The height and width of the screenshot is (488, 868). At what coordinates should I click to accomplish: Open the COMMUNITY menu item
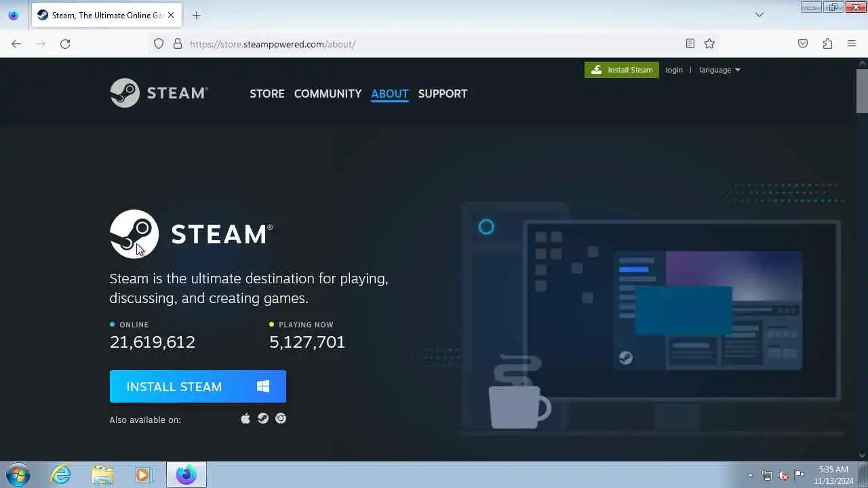point(328,94)
